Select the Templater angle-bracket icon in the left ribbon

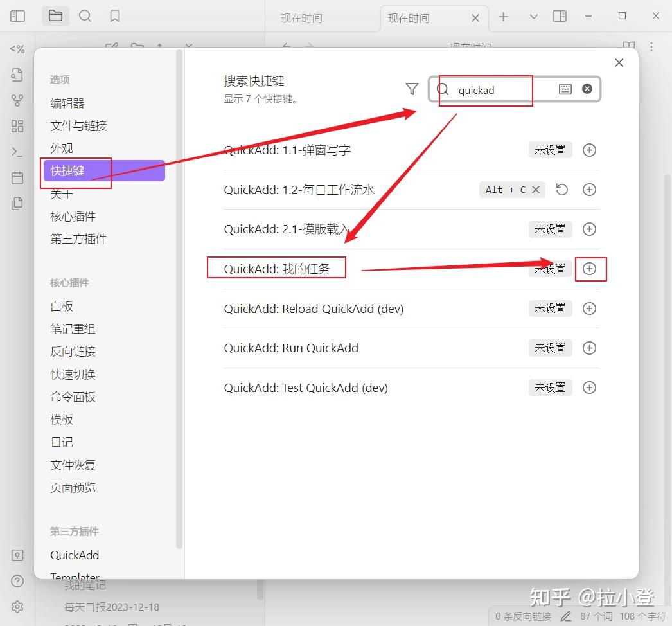click(17, 48)
